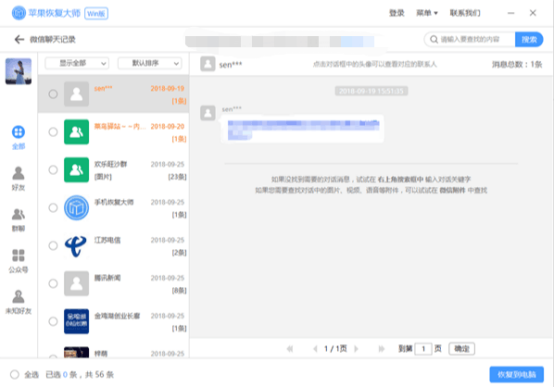Select radio button for 手机恢复大师
554x387 pixels.
pyautogui.click(x=53, y=208)
